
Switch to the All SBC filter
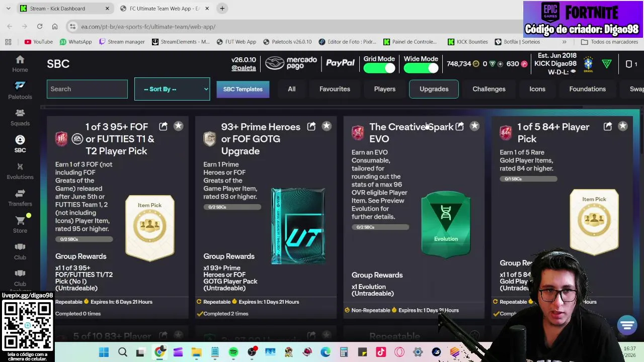click(x=292, y=89)
